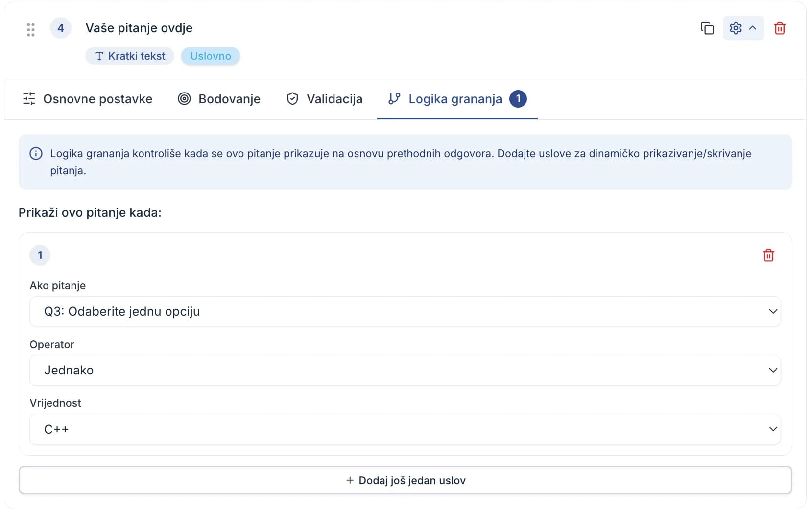Open the Validacija tab

(325, 99)
